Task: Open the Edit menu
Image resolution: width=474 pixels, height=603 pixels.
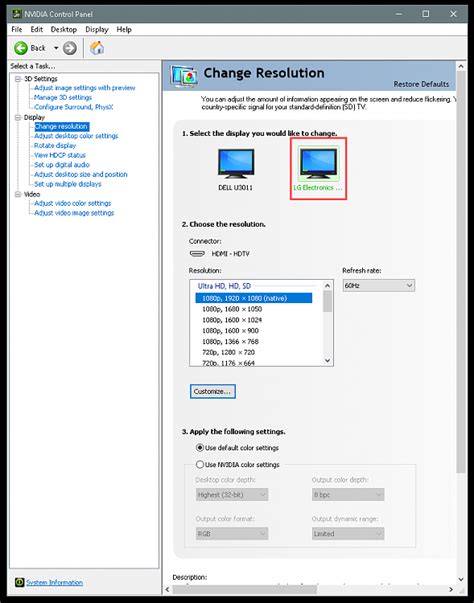Action: [x=37, y=30]
